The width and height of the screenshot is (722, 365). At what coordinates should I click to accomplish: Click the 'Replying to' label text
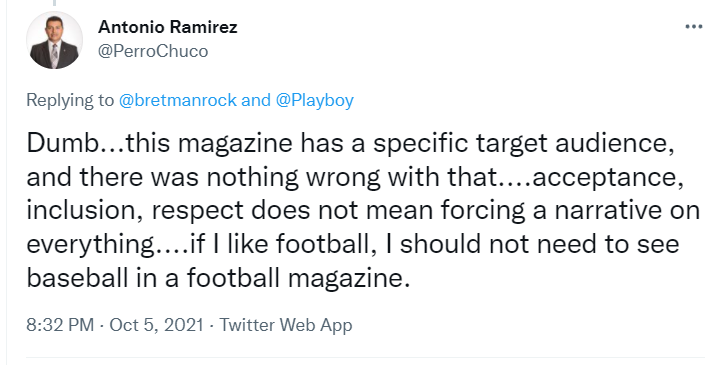coord(70,100)
